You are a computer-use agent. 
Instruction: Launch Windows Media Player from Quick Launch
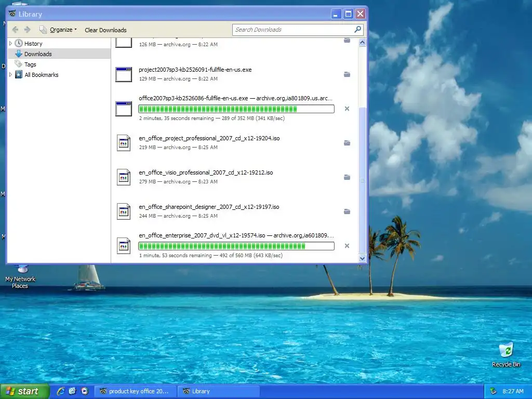coord(85,391)
